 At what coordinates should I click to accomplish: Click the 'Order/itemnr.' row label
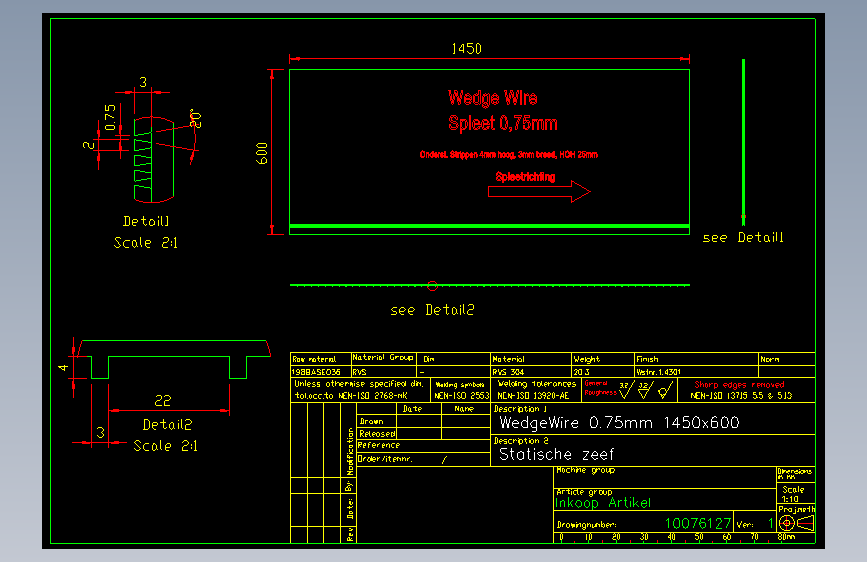click(x=385, y=459)
